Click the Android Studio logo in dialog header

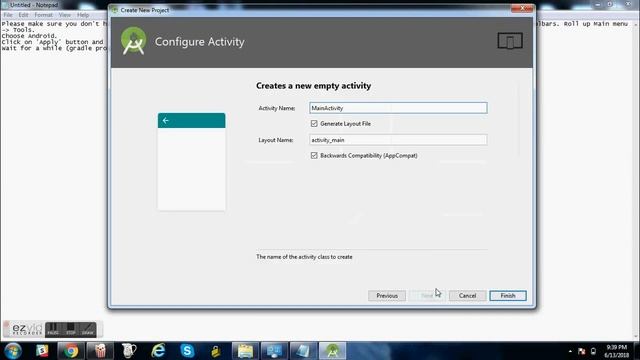point(133,41)
